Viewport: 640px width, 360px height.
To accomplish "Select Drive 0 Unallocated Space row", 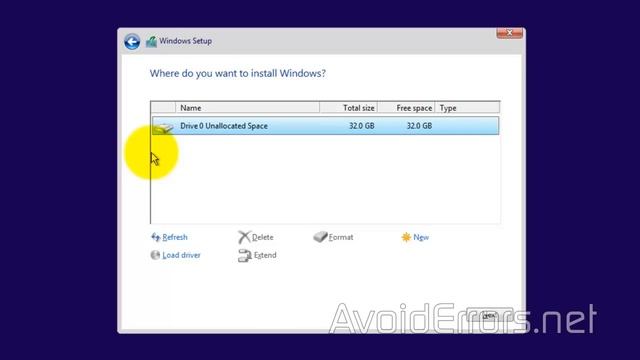I will pos(325,126).
